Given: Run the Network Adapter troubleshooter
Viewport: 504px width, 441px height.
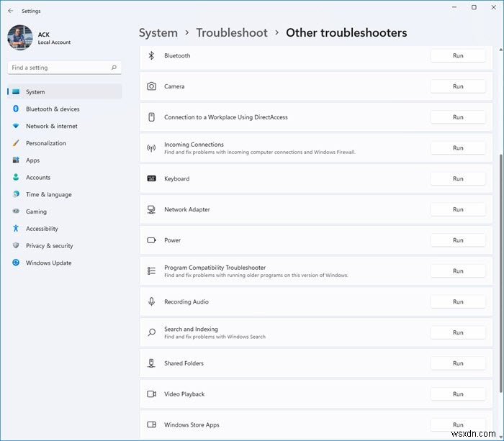Looking at the screenshot, I should point(458,209).
